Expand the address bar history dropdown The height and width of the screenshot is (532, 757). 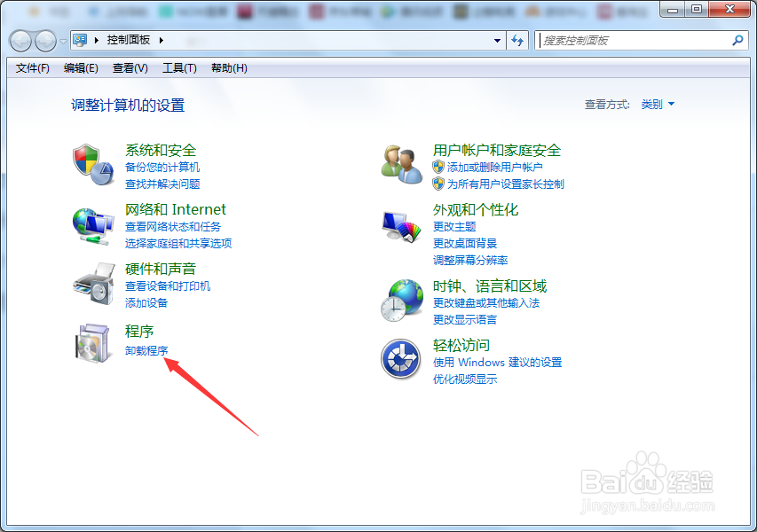coord(498,40)
